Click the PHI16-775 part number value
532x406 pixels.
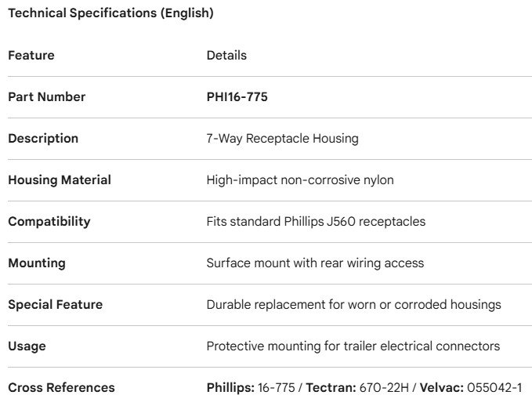click(x=237, y=97)
